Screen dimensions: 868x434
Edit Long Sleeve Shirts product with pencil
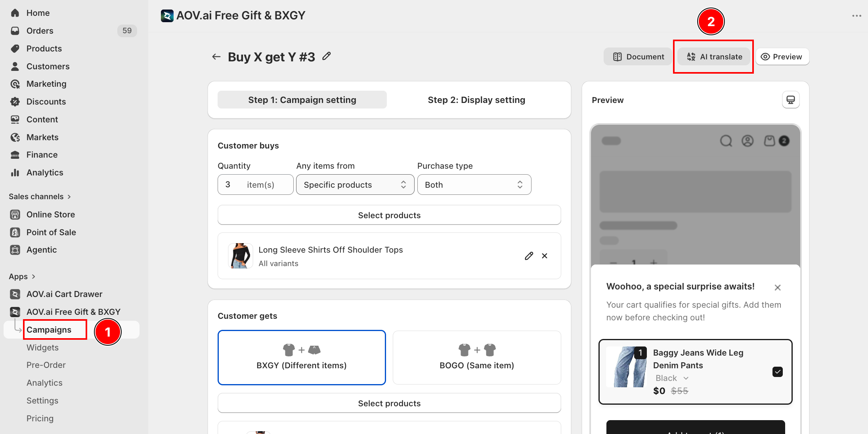pyautogui.click(x=529, y=256)
